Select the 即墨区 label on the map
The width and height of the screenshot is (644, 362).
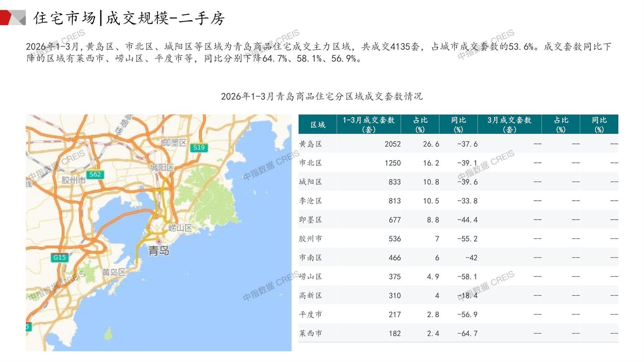[175, 143]
